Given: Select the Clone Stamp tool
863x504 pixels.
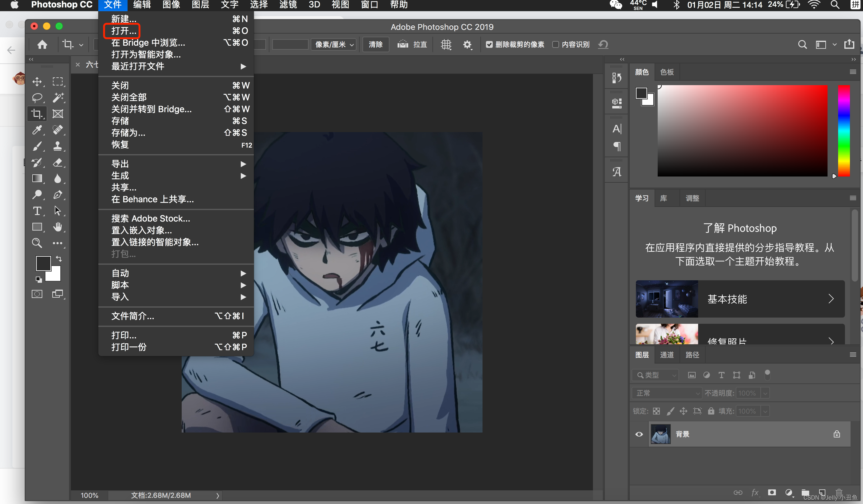Looking at the screenshot, I should [58, 146].
